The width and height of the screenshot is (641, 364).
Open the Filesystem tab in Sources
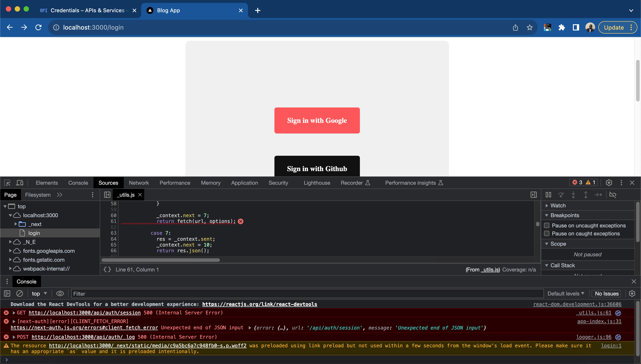pyautogui.click(x=38, y=195)
